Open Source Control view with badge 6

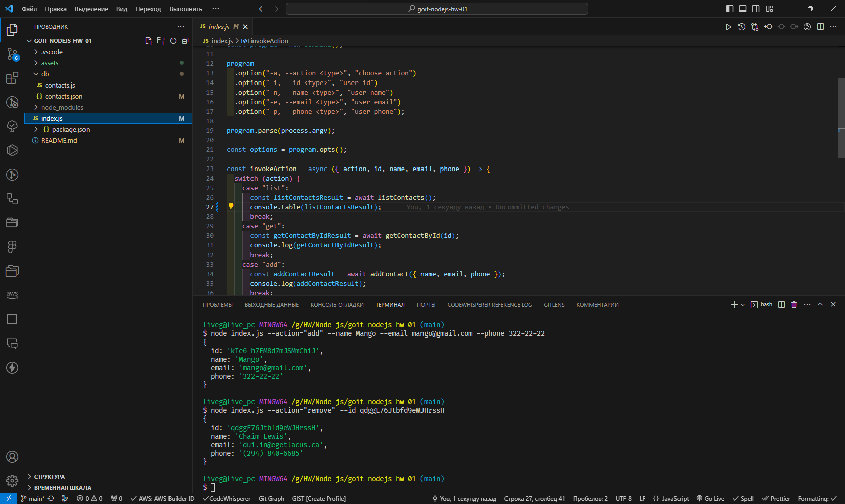click(12, 54)
